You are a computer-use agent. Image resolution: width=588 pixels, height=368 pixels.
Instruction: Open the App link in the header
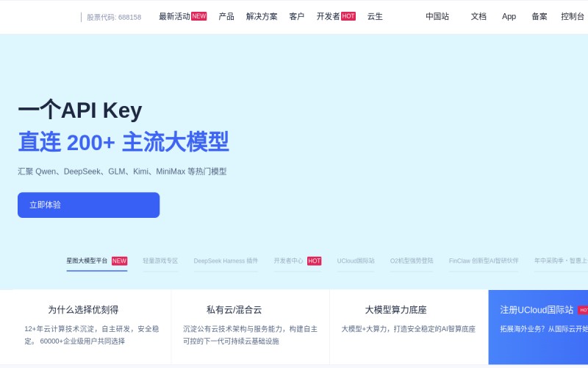pos(509,16)
